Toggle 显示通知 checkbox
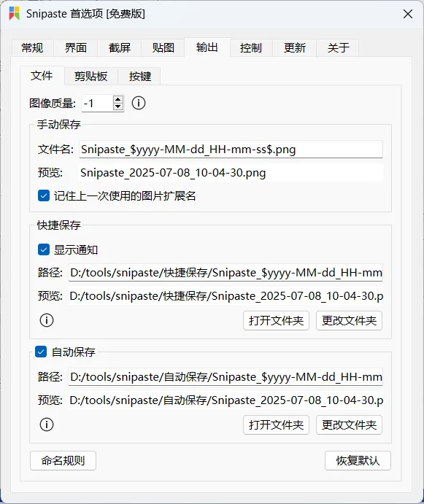Screen dimensions: 424x504 44,249
